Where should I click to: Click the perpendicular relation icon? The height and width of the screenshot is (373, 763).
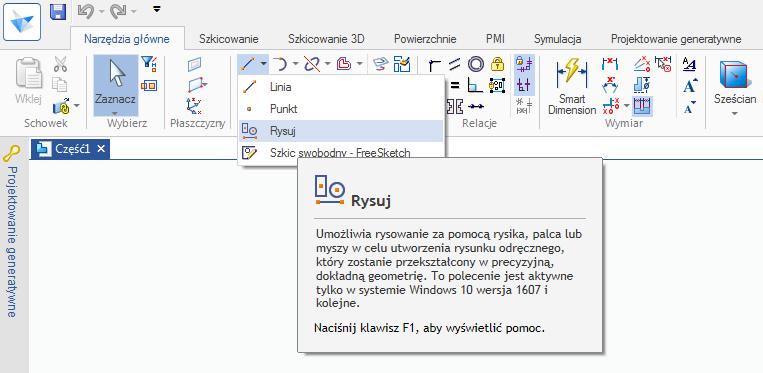pos(475,86)
